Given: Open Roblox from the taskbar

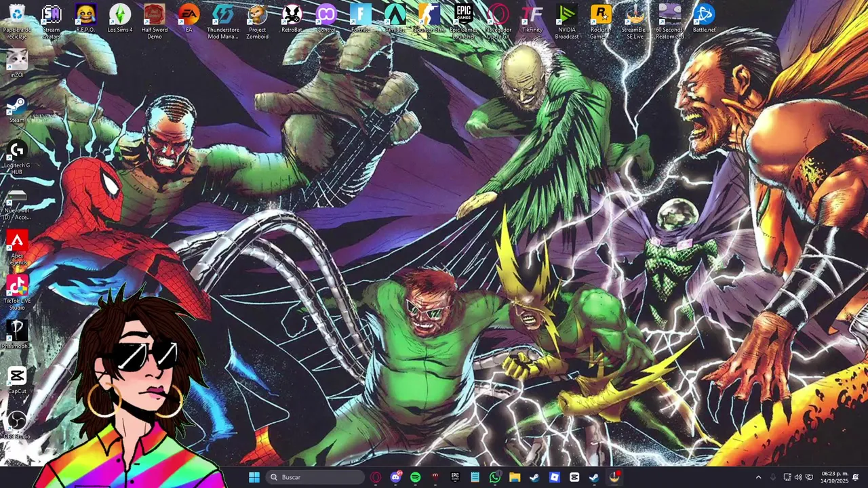Looking at the screenshot, I should click(x=555, y=477).
